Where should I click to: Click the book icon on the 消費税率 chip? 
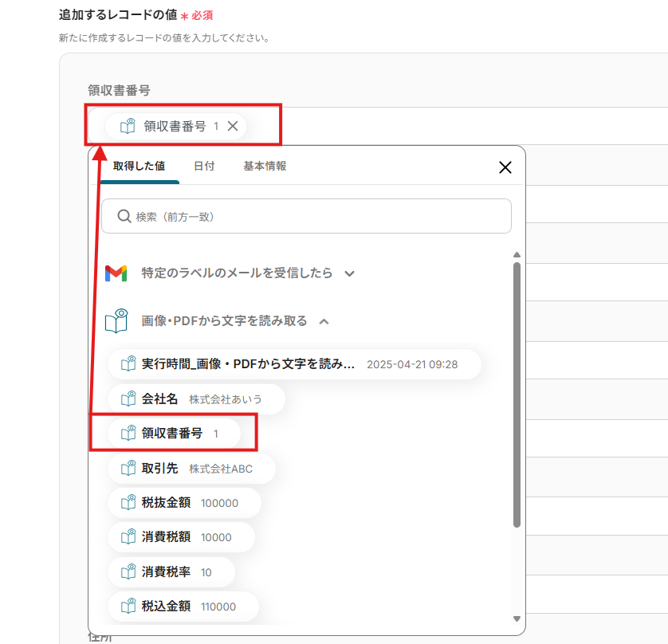tap(128, 571)
